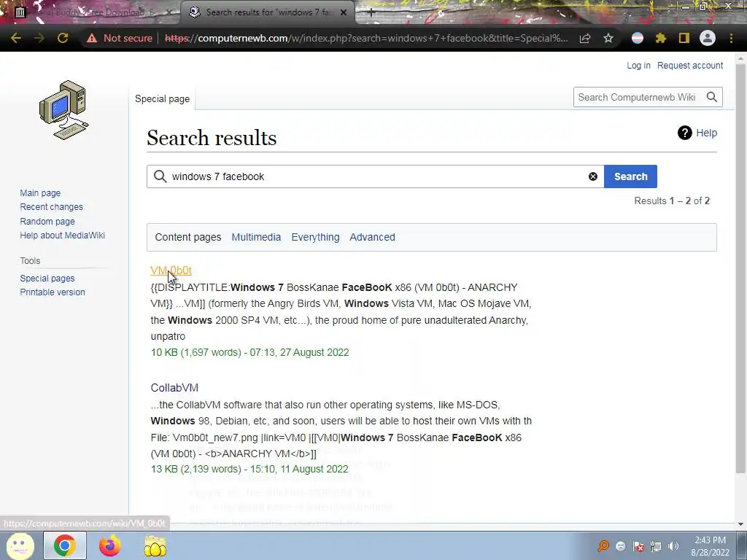The height and width of the screenshot is (560, 747).
Task: Open the Chrome profile avatar
Action: (x=708, y=38)
